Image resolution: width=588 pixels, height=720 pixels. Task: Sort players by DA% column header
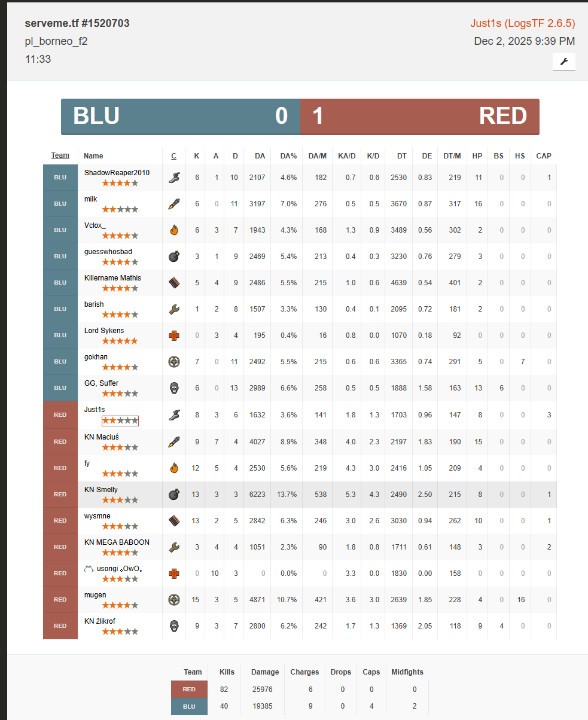tap(288, 156)
